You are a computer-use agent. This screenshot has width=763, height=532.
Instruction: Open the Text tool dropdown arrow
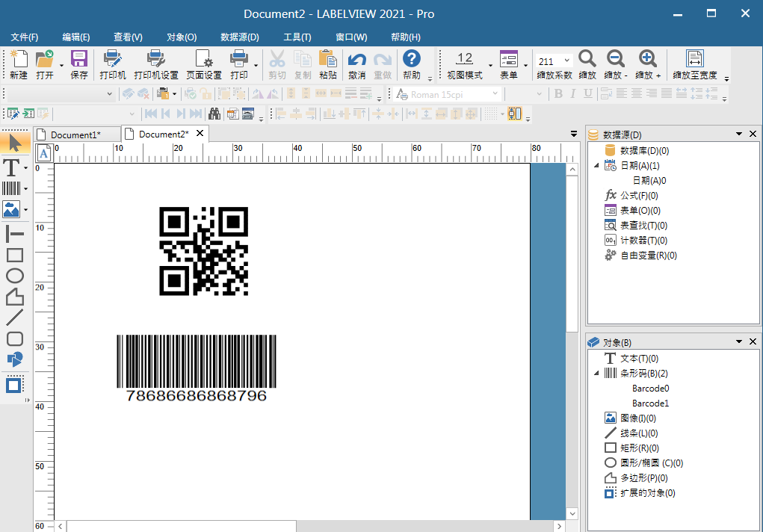[x=26, y=168]
